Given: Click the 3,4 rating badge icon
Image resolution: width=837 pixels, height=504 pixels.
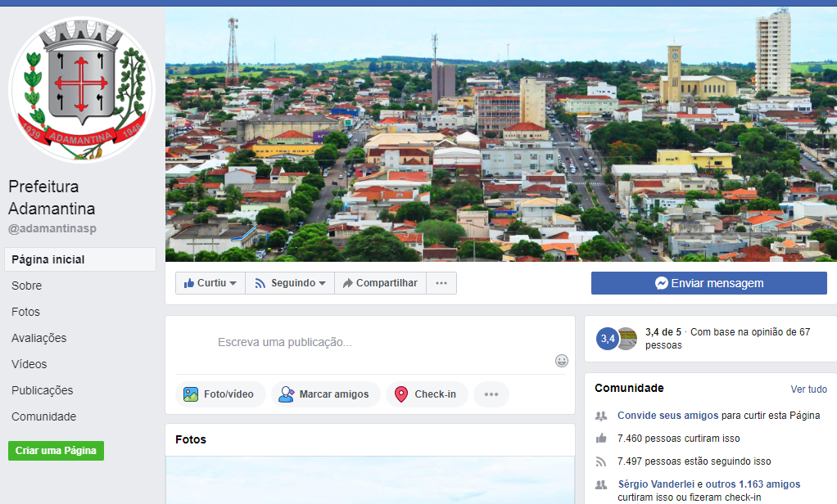Looking at the screenshot, I should (x=607, y=339).
